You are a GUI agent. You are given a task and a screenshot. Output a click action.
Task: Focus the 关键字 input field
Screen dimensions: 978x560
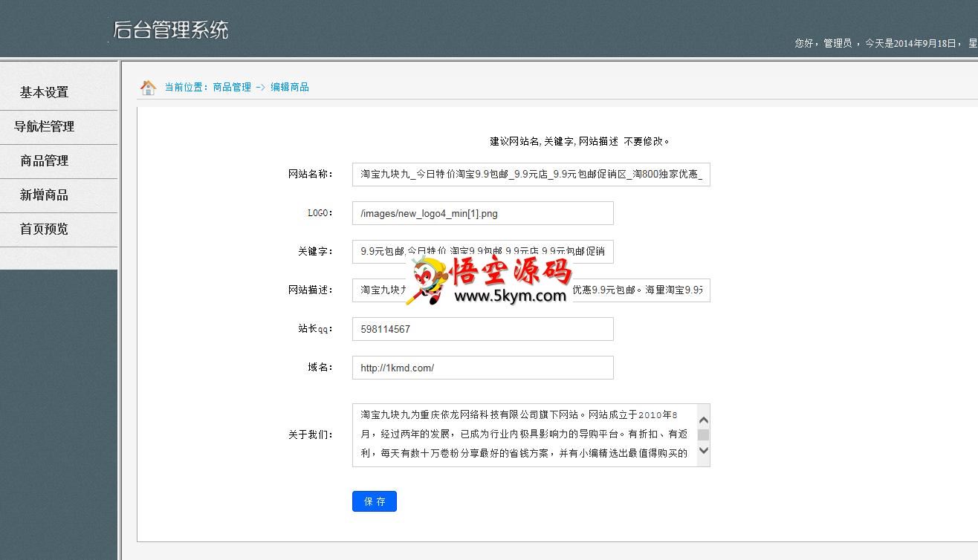pyautogui.click(x=483, y=252)
